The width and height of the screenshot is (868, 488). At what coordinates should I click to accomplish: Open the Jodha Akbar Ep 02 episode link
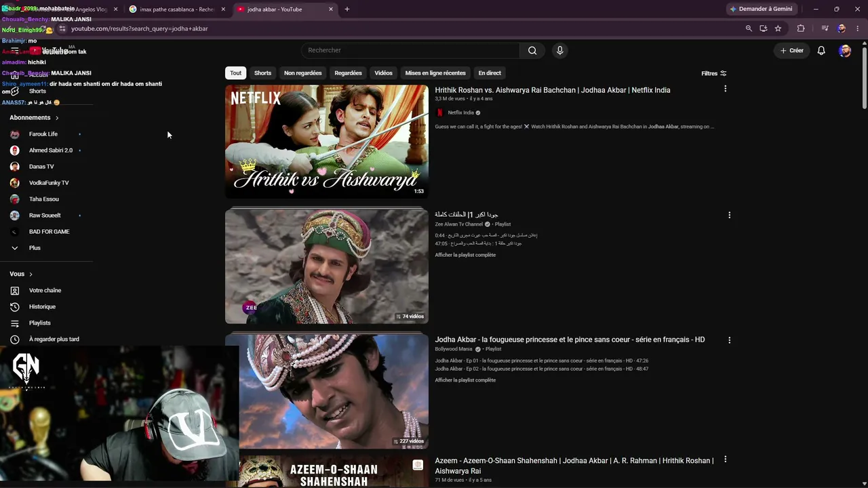coord(542,369)
